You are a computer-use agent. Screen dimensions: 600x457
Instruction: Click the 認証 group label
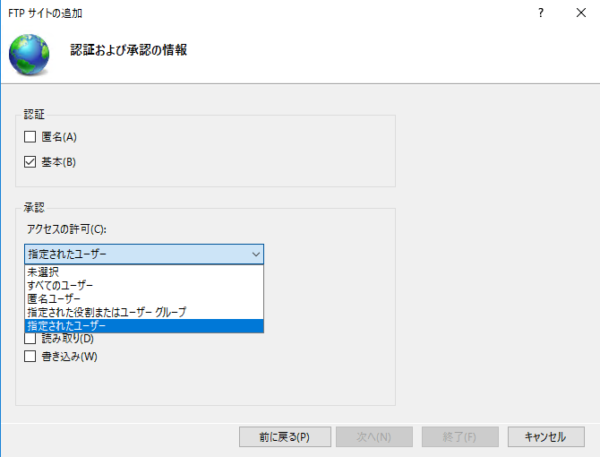[x=34, y=114]
